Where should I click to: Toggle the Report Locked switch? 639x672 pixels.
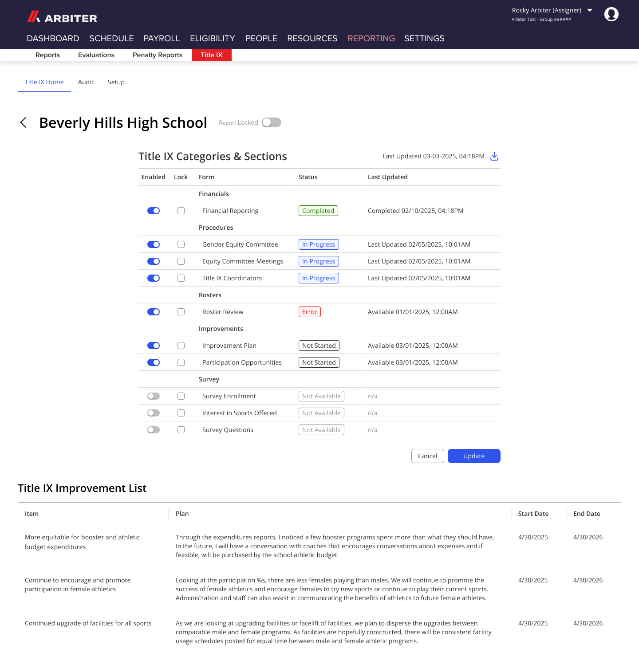[271, 122]
